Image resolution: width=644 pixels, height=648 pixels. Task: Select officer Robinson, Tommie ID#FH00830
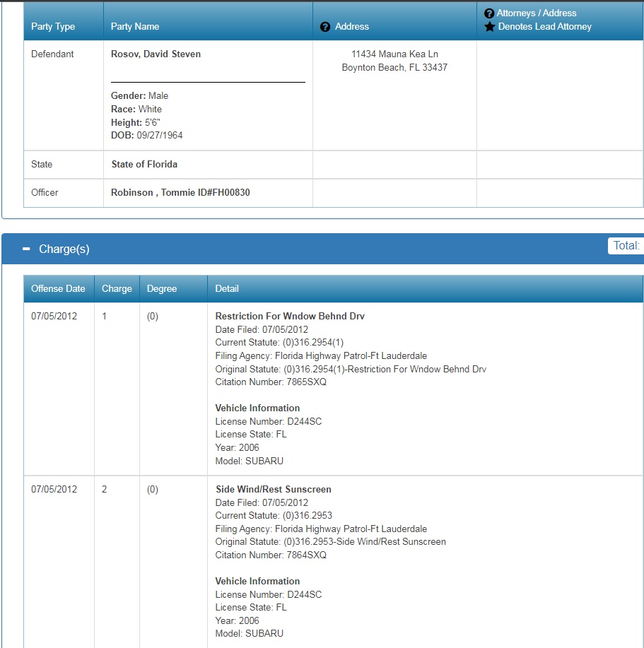click(180, 193)
